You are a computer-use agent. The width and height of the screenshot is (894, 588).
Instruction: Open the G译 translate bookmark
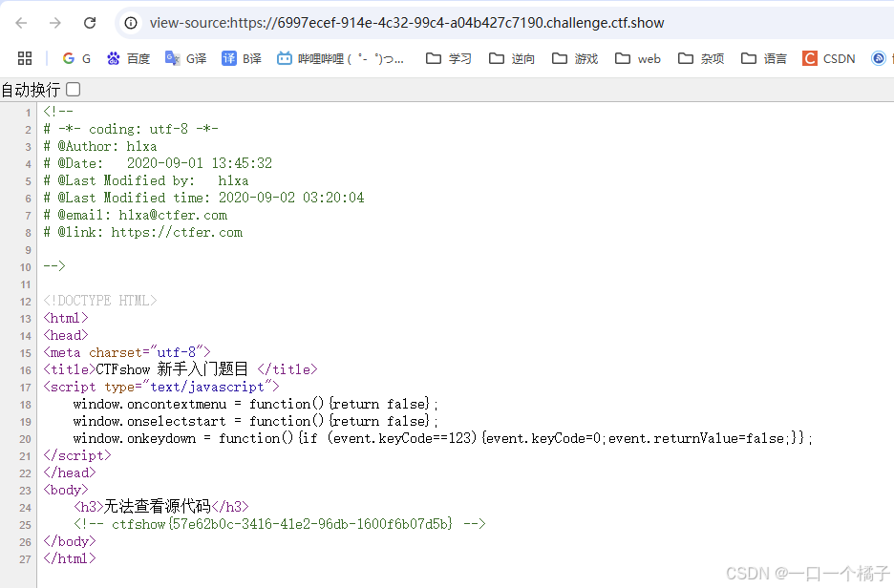(185, 58)
